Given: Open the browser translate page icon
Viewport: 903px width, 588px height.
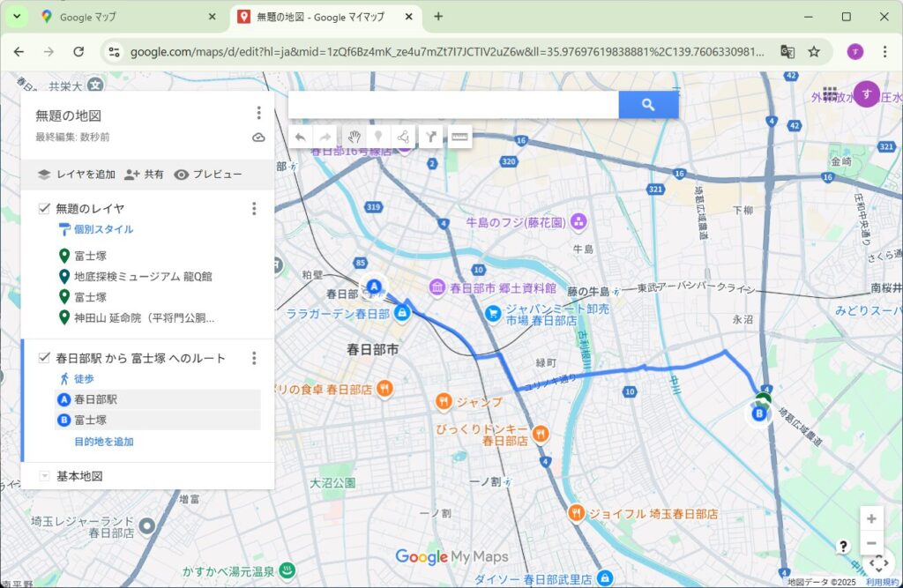Looking at the screenshot, I should click(787, 52).
